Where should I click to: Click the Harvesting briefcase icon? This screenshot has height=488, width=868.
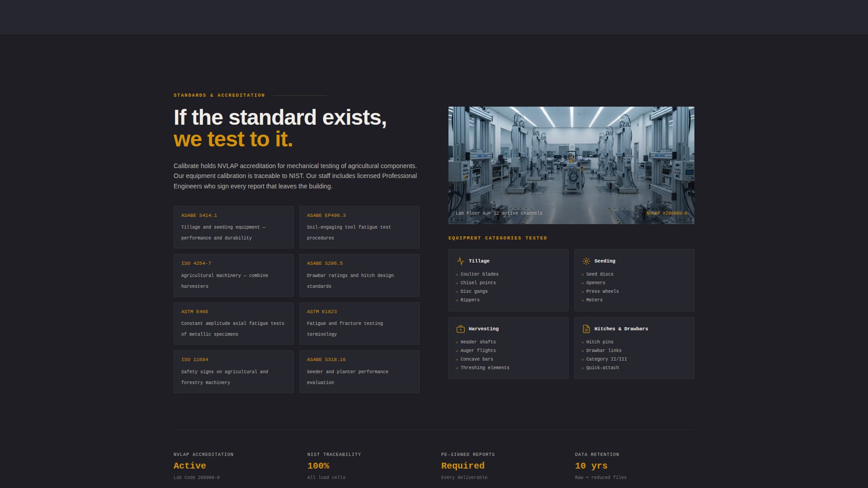coord(460,329)
